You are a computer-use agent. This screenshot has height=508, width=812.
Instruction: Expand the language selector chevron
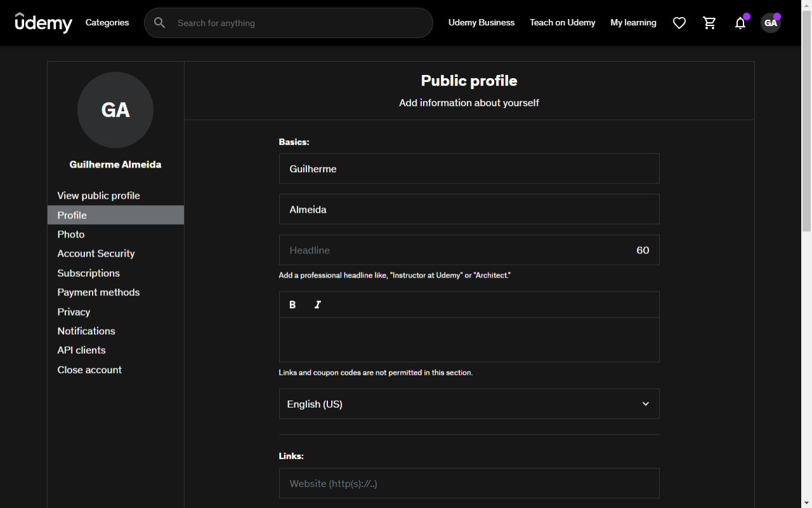point(645,404)
